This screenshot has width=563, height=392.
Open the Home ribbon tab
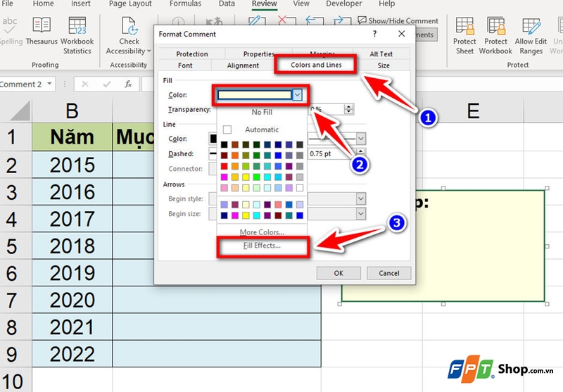(x=43, y=4)
